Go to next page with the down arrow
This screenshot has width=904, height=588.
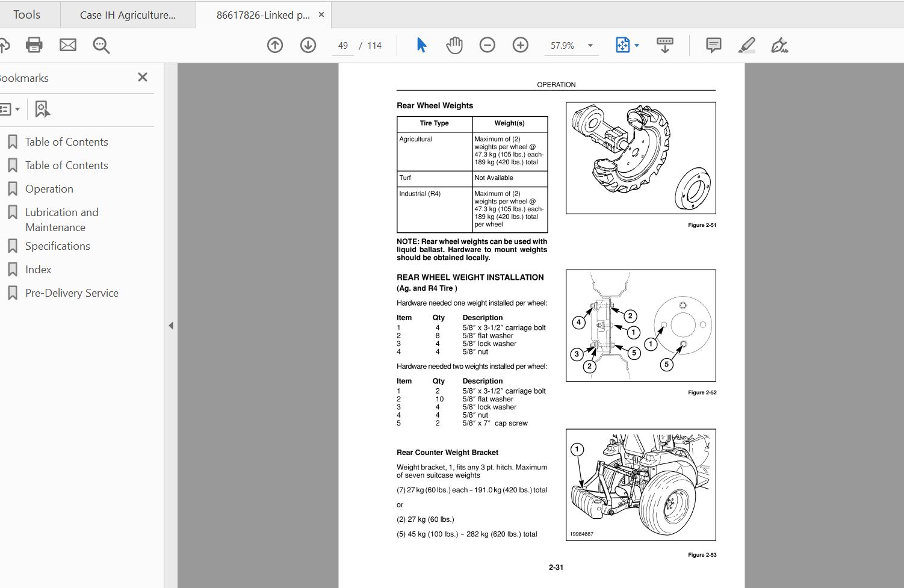(x=308, y=45)
